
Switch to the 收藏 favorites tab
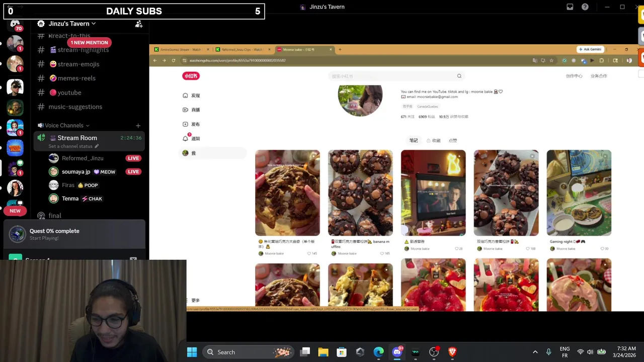[434, 140]
